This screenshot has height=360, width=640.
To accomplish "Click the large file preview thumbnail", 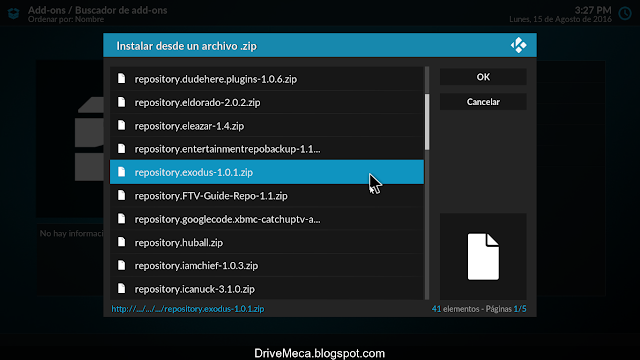I will click(x=483, y=257).
